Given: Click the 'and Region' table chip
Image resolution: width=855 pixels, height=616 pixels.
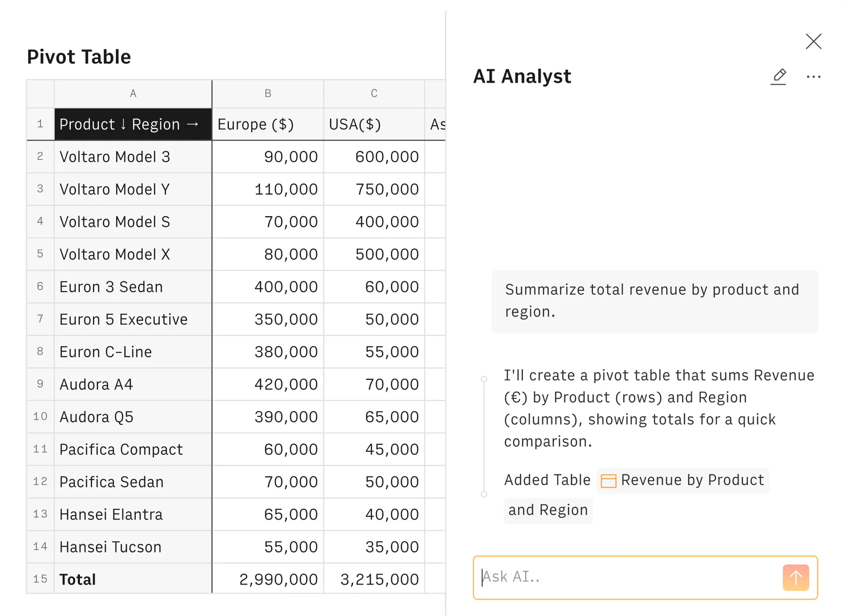Looking at the screenshot, I should [548, 510].
